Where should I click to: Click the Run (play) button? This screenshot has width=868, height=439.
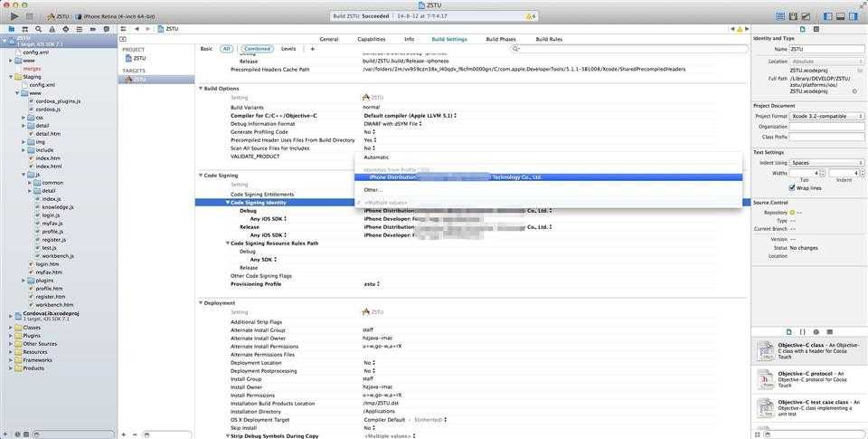(14, 16)
